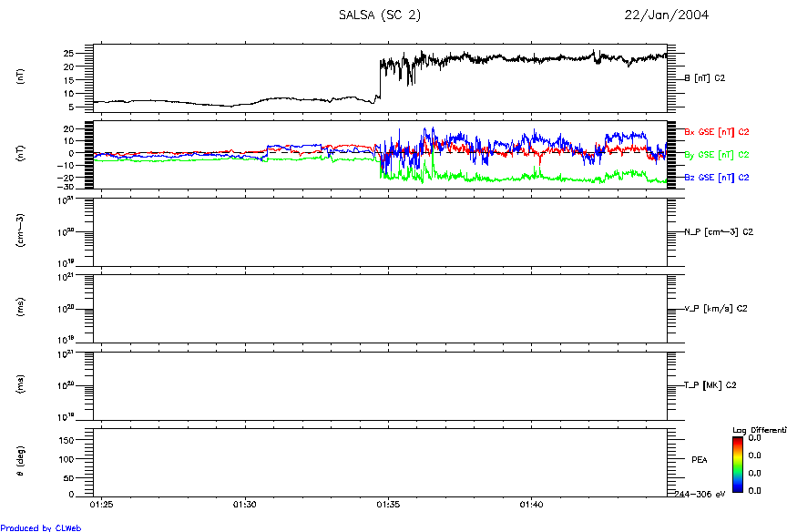The image size is (787, 532).
Task: Click the 01:30 time axis label
Action: coord(245,505)
